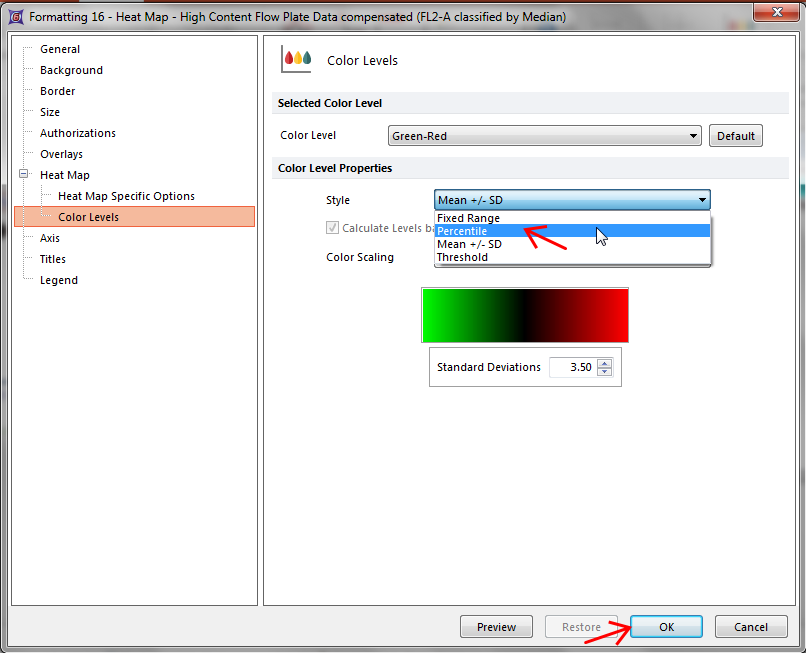Open the Style Mean +/- SD dropdown
The image size is (806, 653).
(572, 200)
